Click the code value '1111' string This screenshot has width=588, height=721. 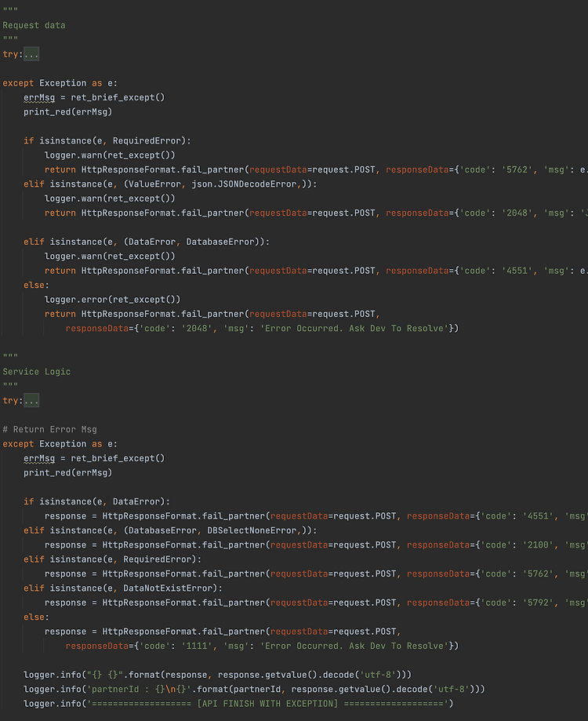[197, 646]
